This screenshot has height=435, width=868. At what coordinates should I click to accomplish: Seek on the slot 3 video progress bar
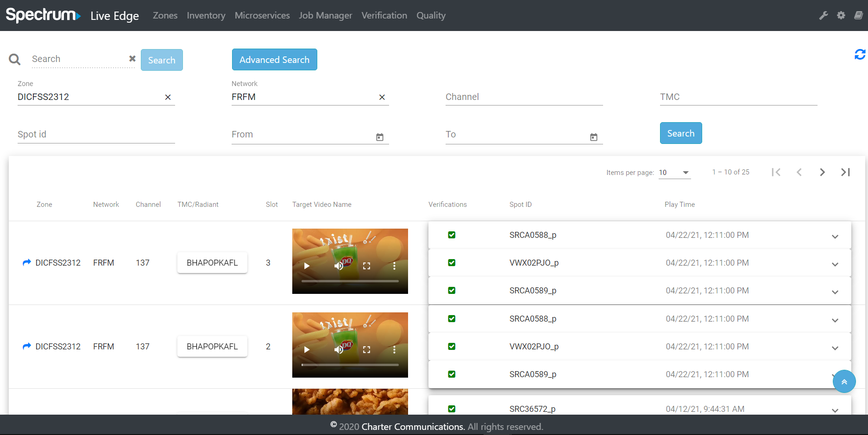[x=350, y=281]
